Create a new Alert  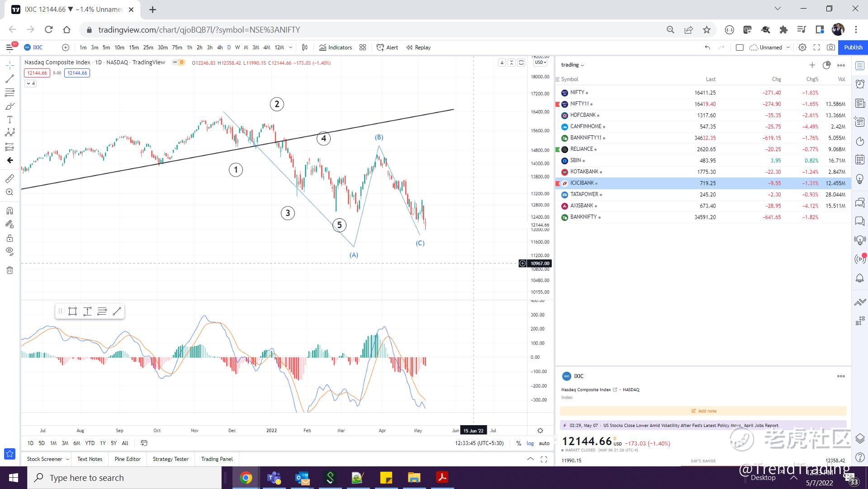(388, 48)
